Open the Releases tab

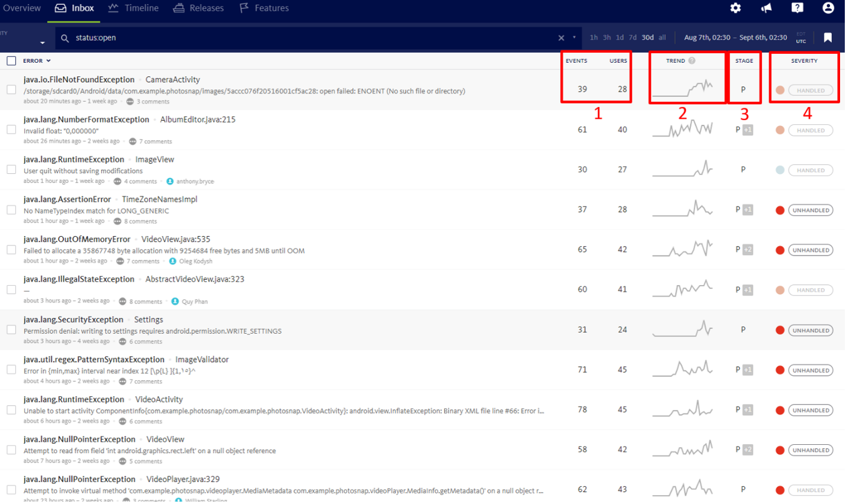click(198, 8)
